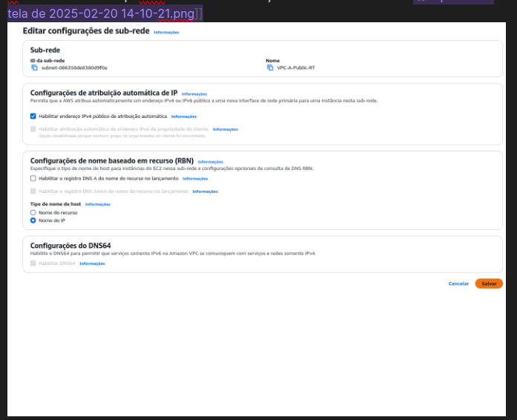
Task: Copy the VPC-A-Public-RT name
Action: tap(270, 68)
